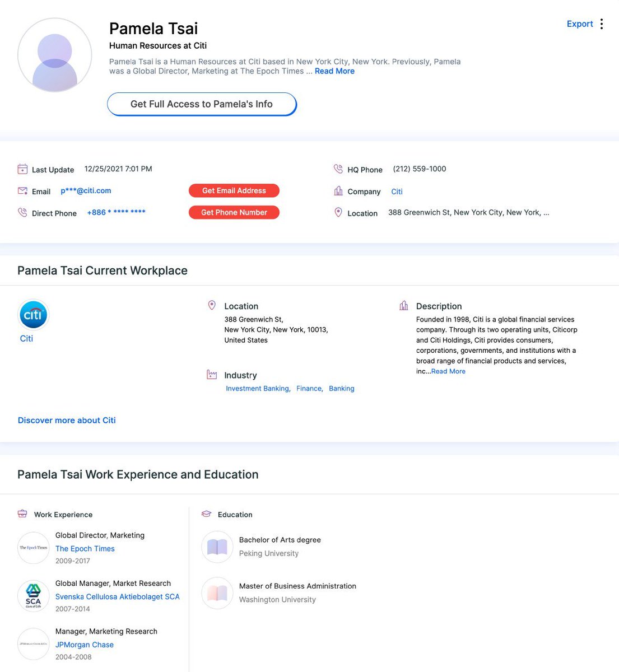Click the Get Phone Number button
The height and width of the screenshot is (672, 619).
234,213
